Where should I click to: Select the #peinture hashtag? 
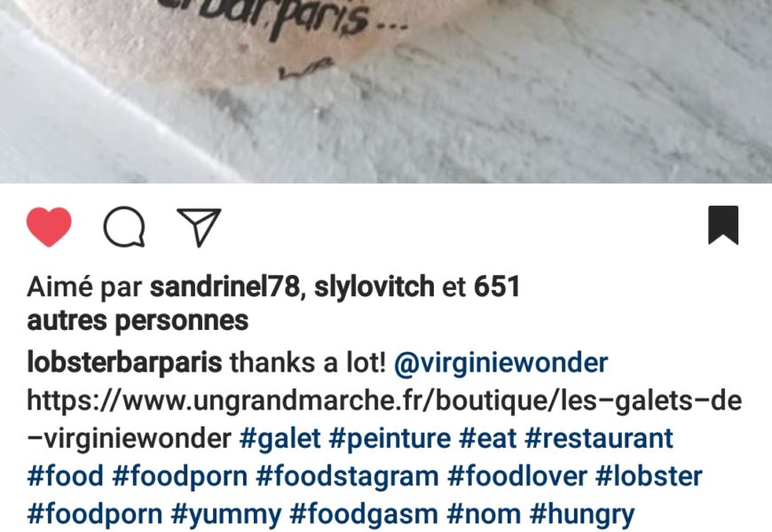coord(390,438)
